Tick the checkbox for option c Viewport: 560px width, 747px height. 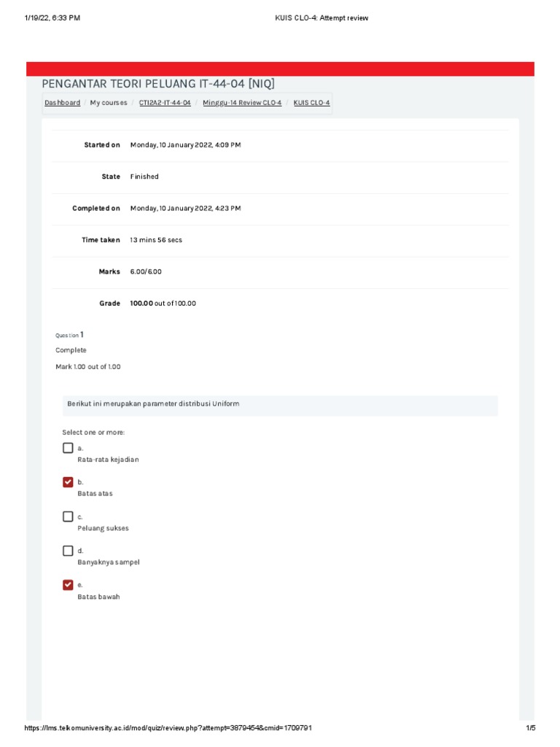coord(68,516)
